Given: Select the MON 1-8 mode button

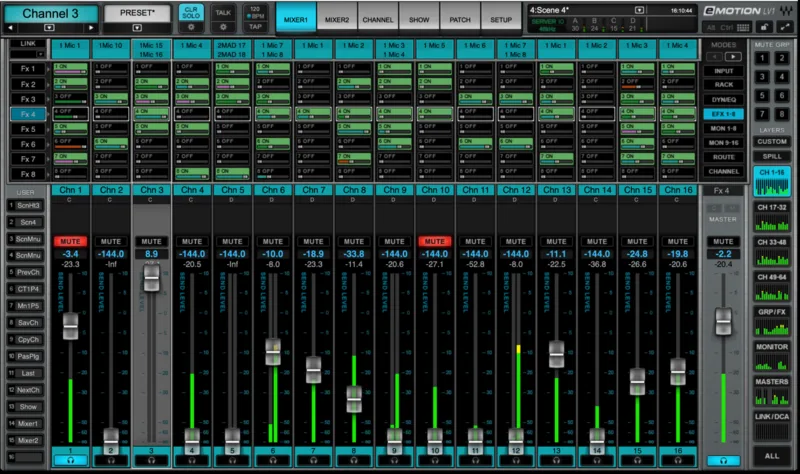Looking at the screenshot, I should [x=723, y=129].
